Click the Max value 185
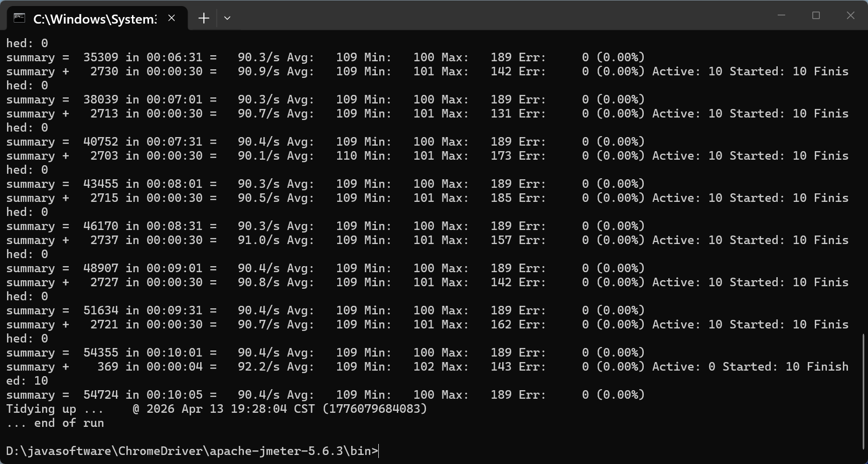 tap(501, 198)
